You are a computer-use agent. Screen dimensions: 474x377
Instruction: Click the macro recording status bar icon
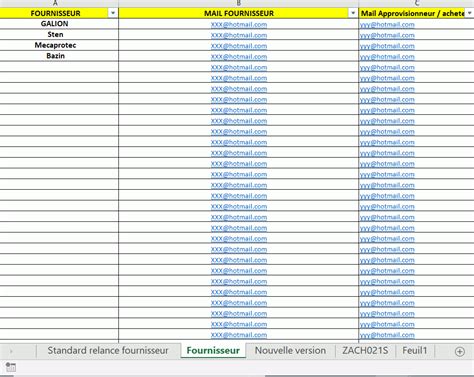[11, 367]
